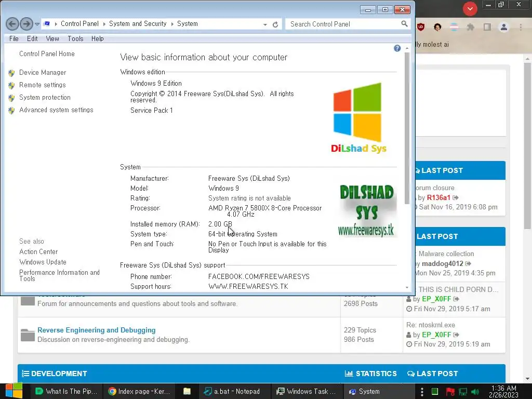Switch to What Is The Pip... taskbar window

[66, 391]
